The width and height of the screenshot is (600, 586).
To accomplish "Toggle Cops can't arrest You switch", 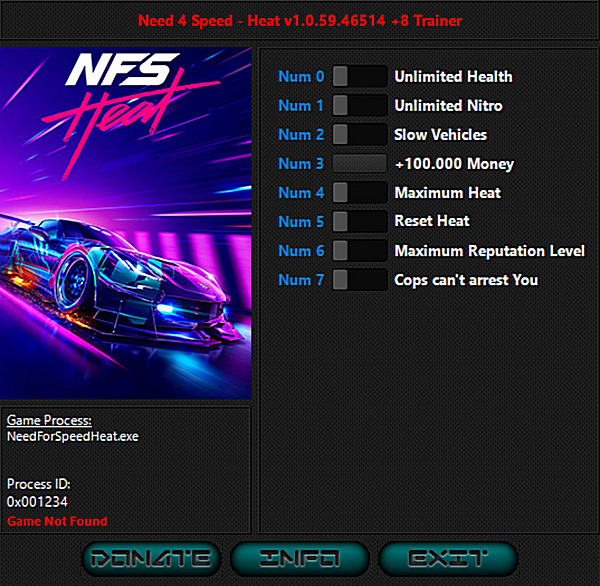I will click(359, 279).
